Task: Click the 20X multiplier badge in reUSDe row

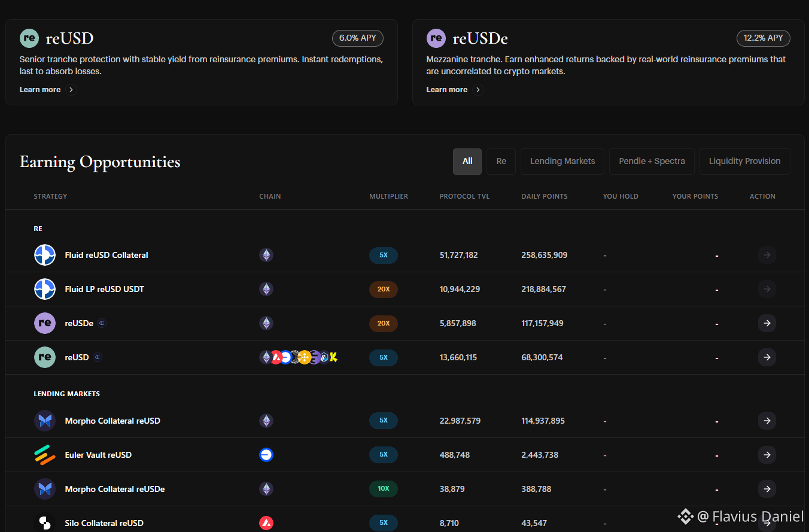Action: coord(384,323)
